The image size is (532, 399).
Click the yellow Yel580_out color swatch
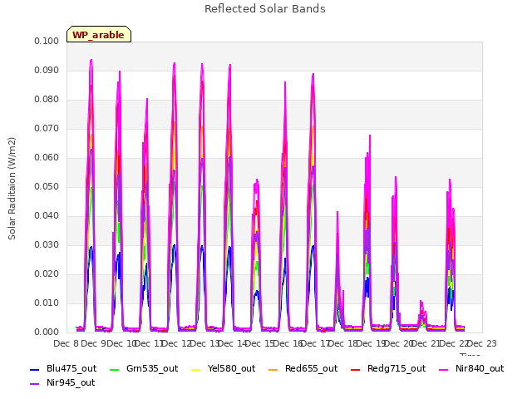click(x=196, y=369)
